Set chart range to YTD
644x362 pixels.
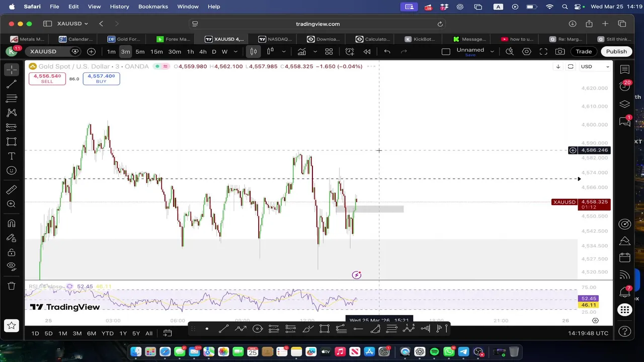coord(107,333)
